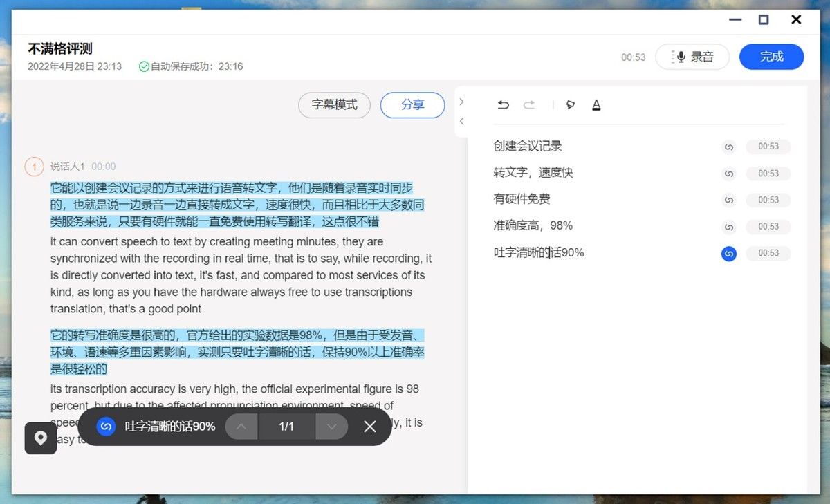The image size is (830, 504).
Task: Switch to 字幕模式 view
Action: click(x=335, y=105)
